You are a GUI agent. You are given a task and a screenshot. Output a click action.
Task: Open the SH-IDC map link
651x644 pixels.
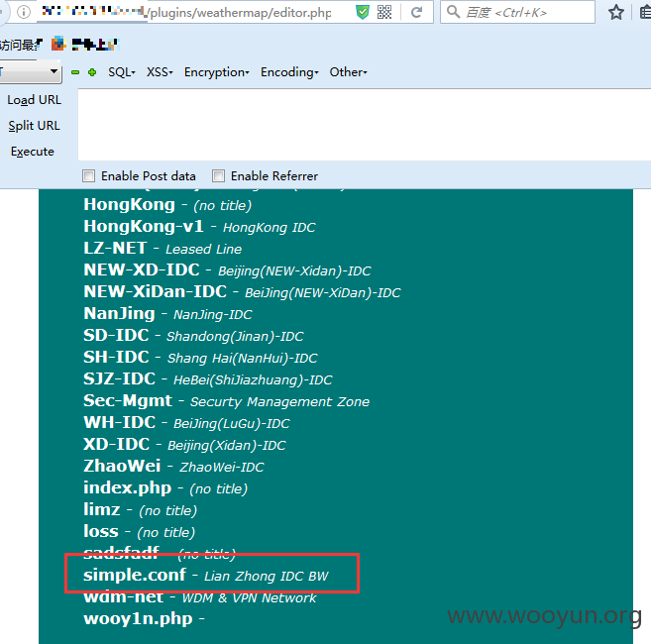pos(116,357)
